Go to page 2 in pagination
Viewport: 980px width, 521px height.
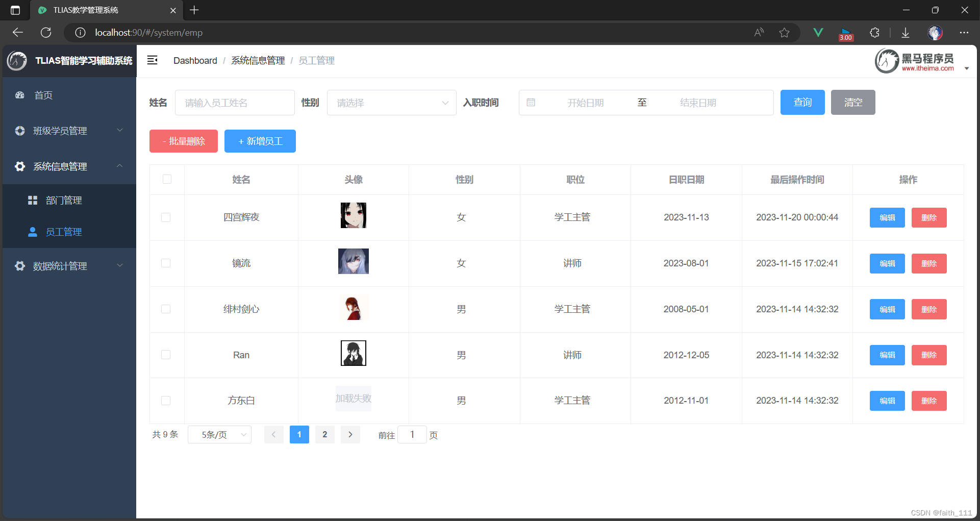(x=325, y=434)
